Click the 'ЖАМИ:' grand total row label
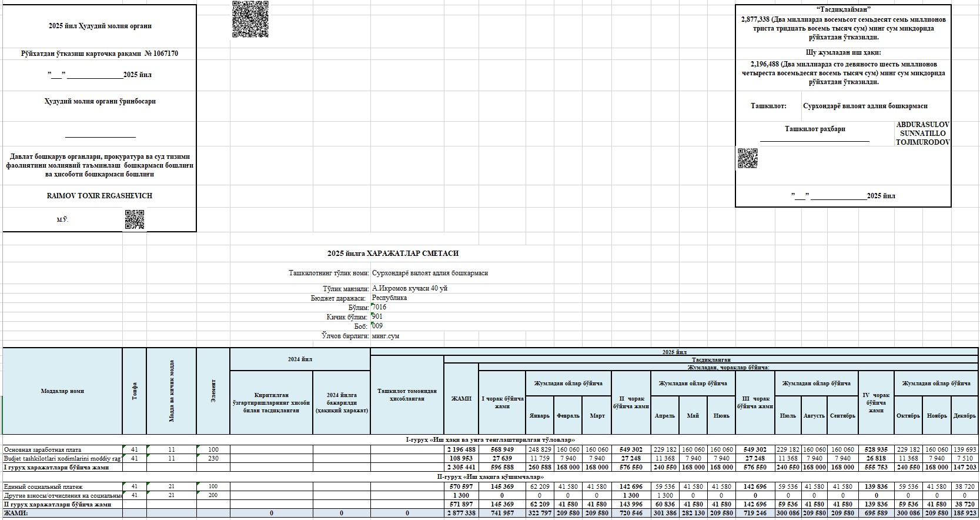Screen dimensions: 980x520 coord(62,513)
